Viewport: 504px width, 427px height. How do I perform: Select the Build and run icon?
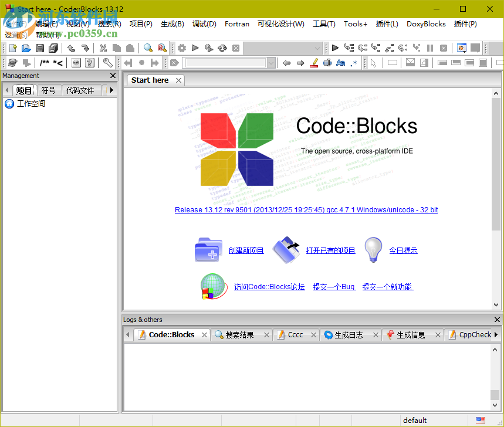[209, 48]
